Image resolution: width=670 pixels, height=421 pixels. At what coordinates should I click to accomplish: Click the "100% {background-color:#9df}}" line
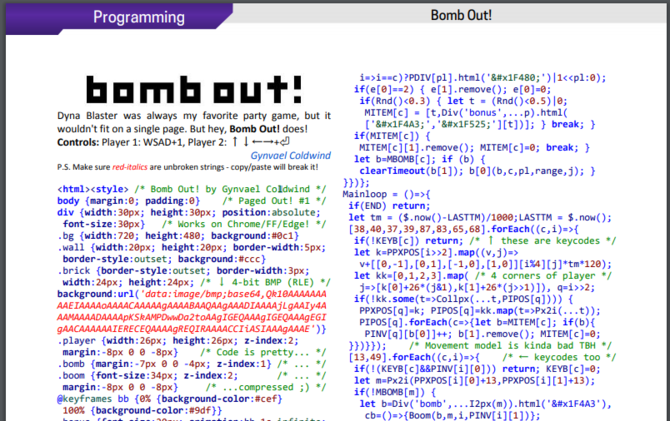(142, 411)
